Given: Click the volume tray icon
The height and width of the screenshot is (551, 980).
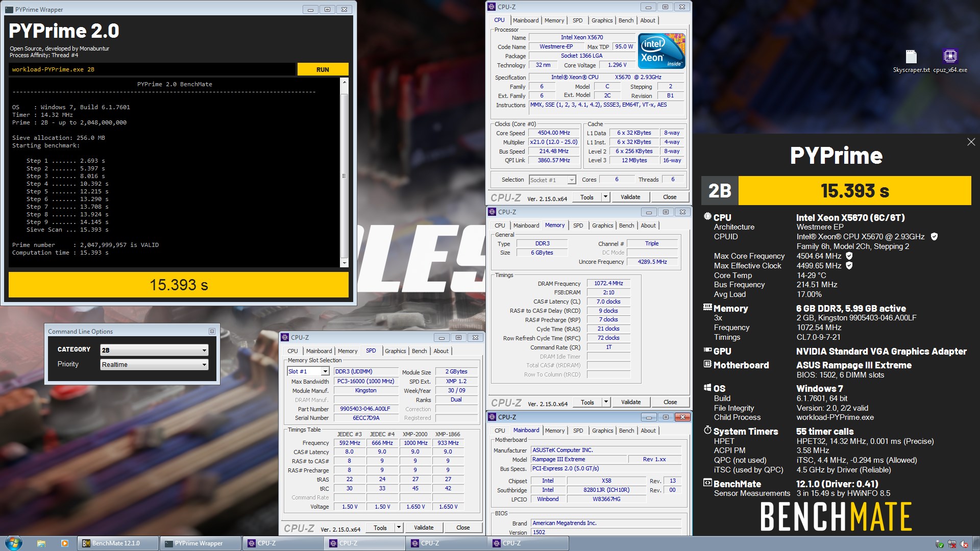Looking at the screenshot, I should pyautogui.click(x=964, y=544).
